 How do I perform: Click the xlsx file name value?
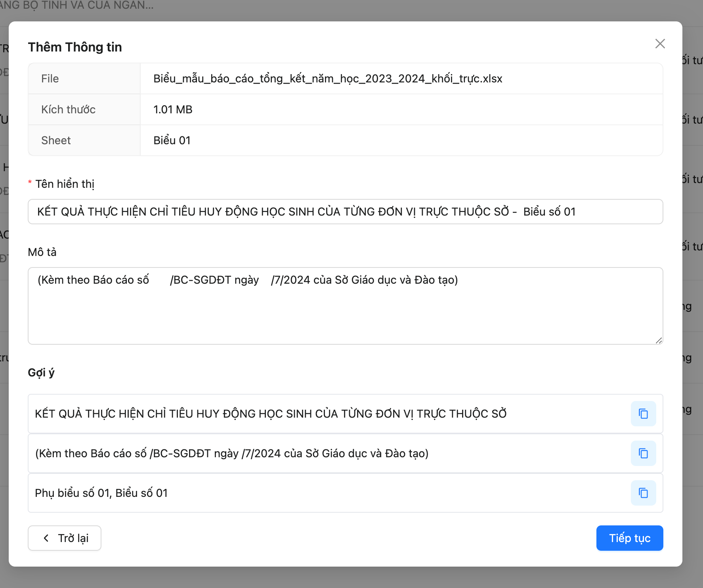coord(328,78)
